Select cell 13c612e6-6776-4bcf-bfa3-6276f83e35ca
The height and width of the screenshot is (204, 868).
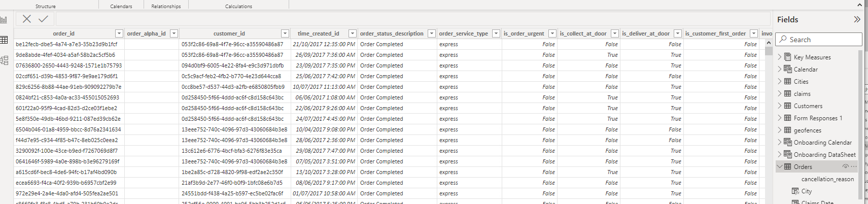coord(231,151)
